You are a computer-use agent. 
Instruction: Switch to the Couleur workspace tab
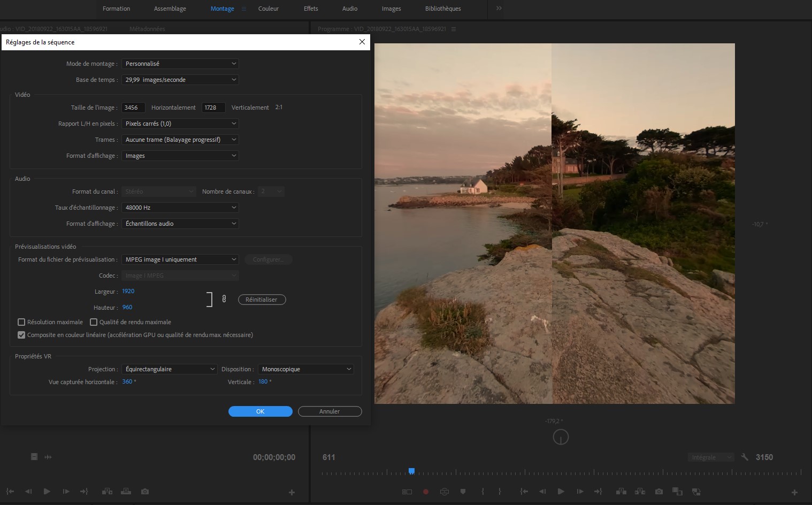click(268, 9)
